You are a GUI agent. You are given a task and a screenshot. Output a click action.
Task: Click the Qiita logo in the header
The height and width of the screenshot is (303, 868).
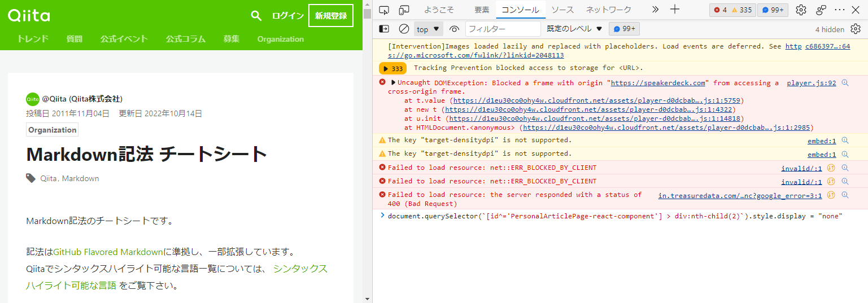point(29,16)
